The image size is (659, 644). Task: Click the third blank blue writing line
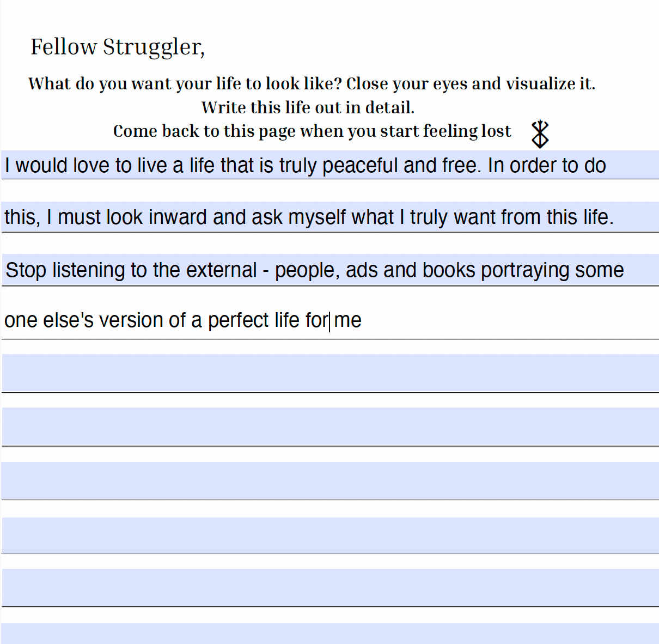[x=330, y=480]
